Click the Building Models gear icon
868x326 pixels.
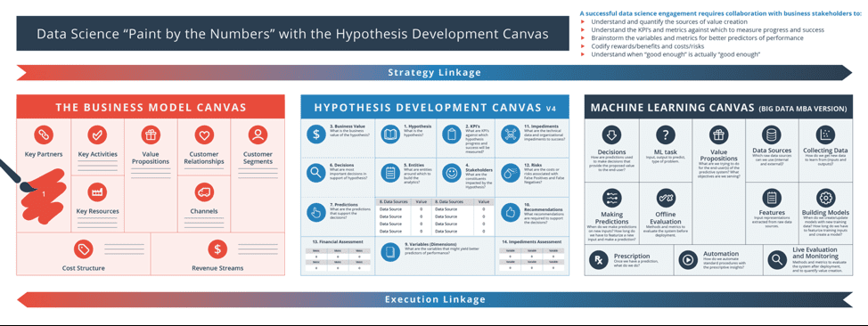[x=825, y=197]
